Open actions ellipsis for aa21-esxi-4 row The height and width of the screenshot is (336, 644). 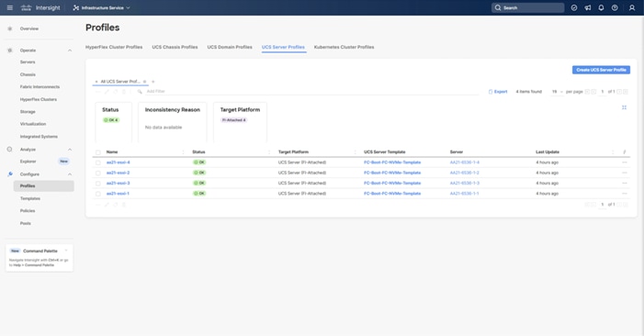(x=625, y=162)
